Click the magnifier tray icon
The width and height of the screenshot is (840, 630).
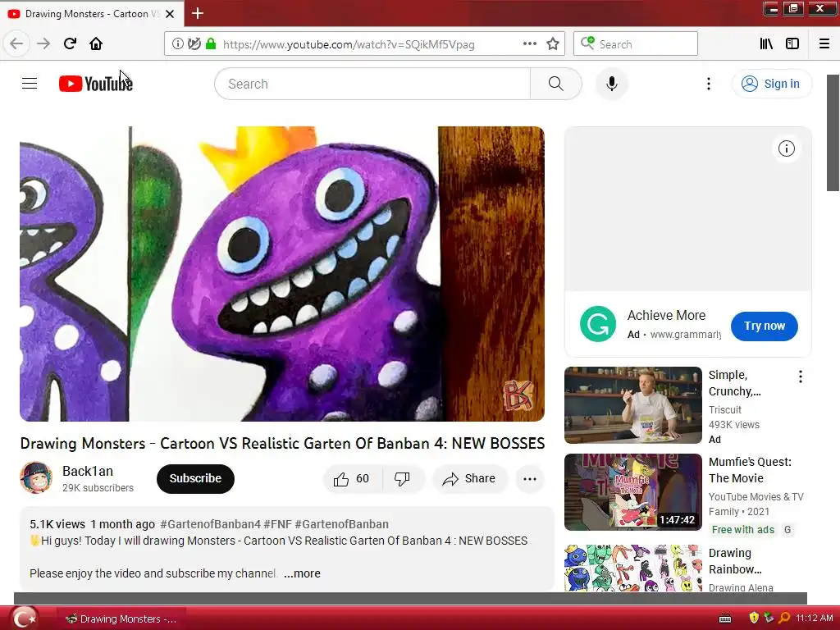tap(784, 619)
